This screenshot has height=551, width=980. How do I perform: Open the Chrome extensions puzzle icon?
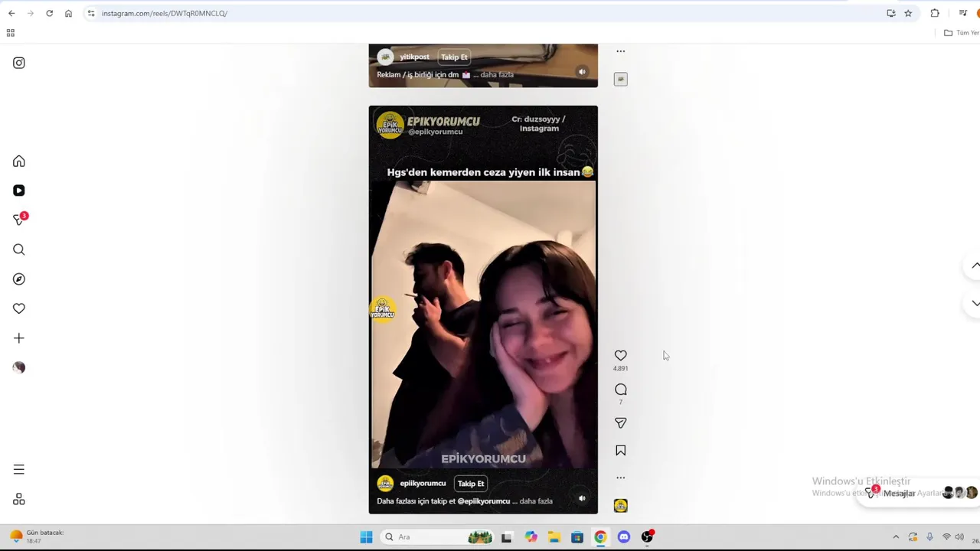click(935, 13)
